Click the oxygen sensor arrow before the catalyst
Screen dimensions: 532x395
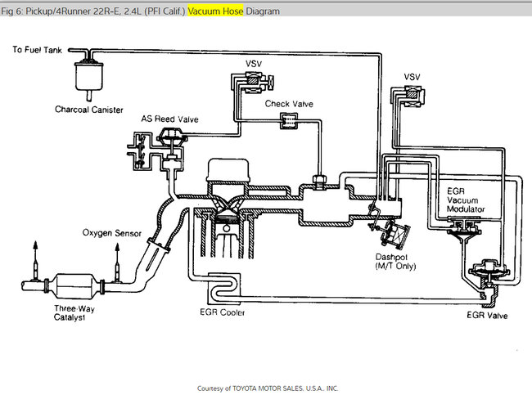(x=117, y=263)
